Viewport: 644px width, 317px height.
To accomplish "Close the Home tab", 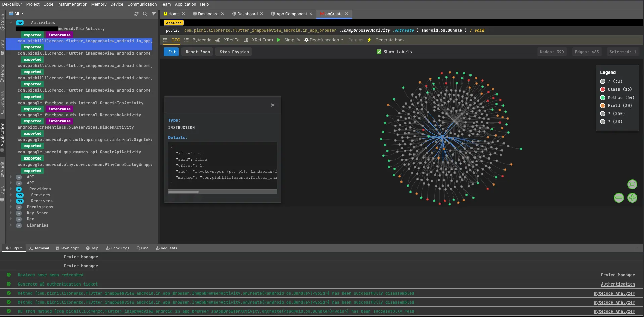I will [x=184, y=14].
